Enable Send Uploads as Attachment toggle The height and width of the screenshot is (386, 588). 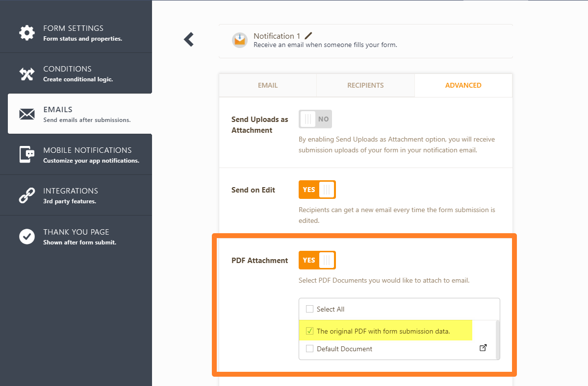click(x=315, y=119)
